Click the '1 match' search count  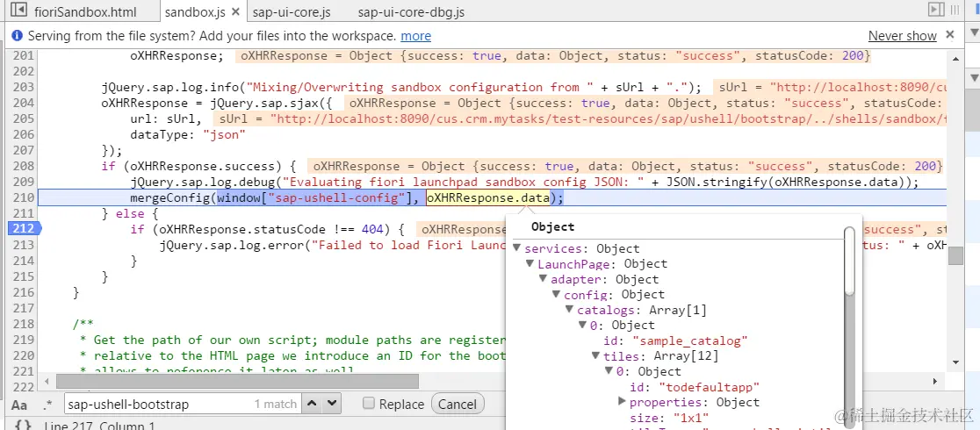click(x=275, y=405)
